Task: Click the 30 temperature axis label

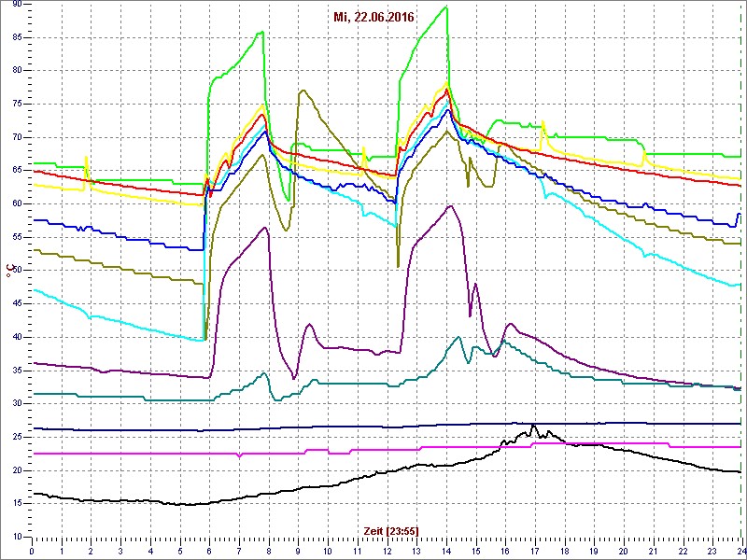Action: (17, 404)
